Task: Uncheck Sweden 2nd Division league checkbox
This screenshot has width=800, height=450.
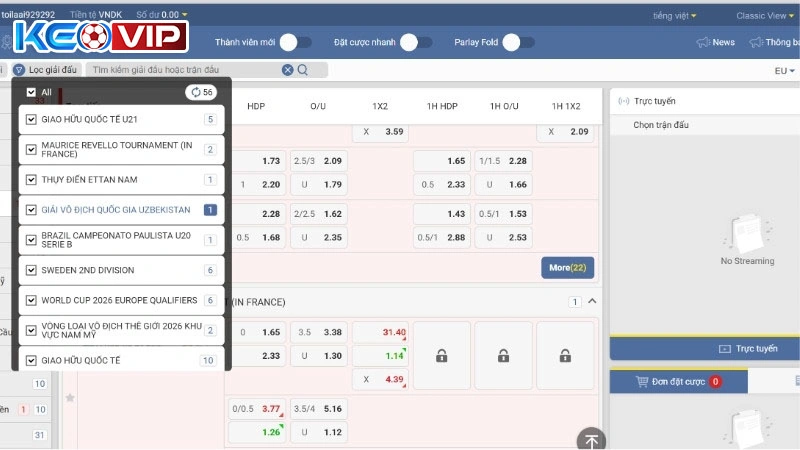Action: point(32,270)
